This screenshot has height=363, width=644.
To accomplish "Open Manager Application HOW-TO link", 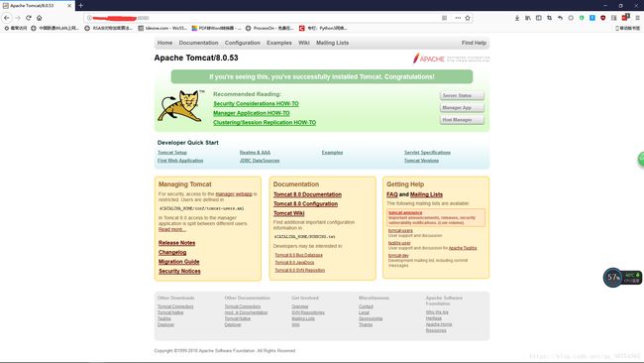I will (x=252, y=113).
